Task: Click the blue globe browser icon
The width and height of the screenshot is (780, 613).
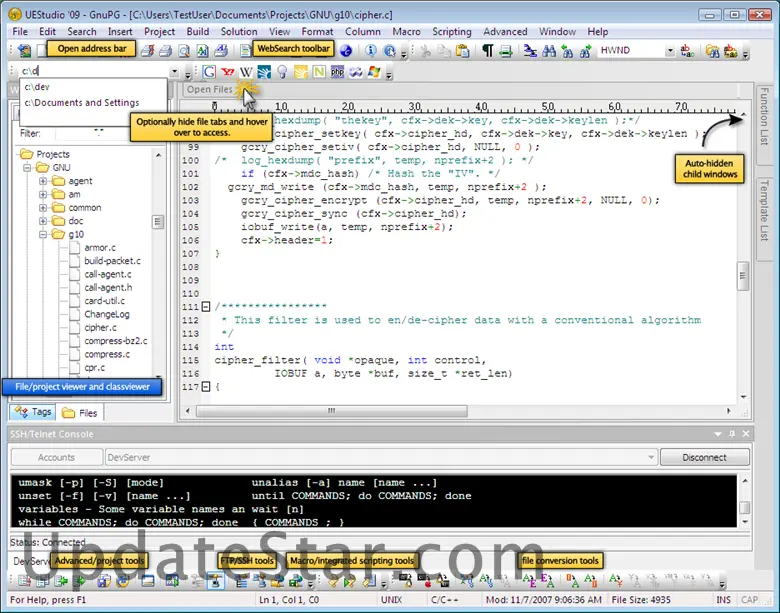Action: click(346, 50)
